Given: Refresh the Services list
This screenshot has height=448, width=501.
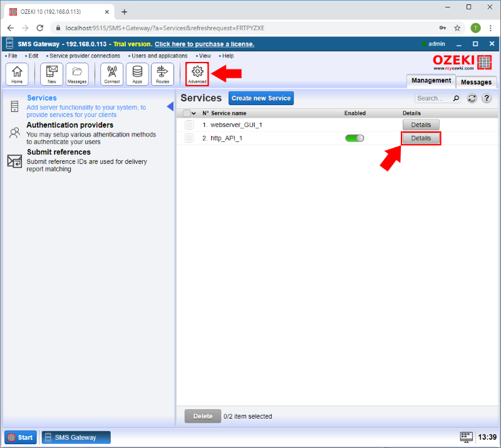Looking at the screenshot, I should (x=472, y=98).
